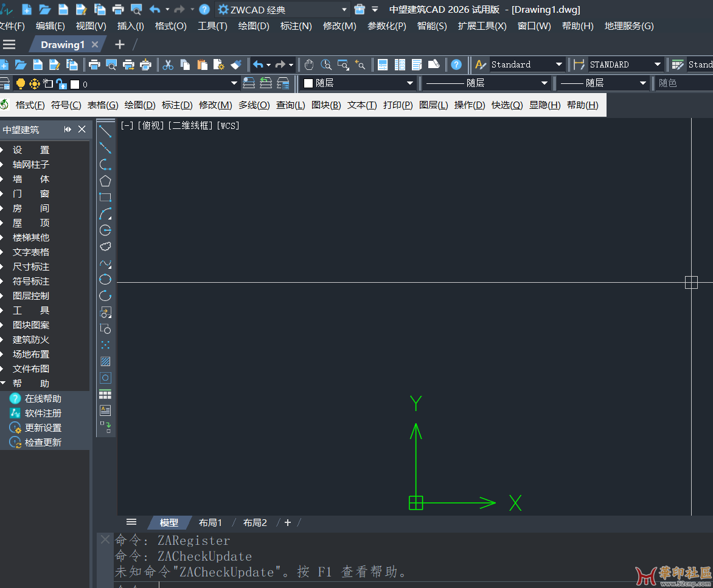Close the command line window

pyautogui.click(x=105, y=539)
